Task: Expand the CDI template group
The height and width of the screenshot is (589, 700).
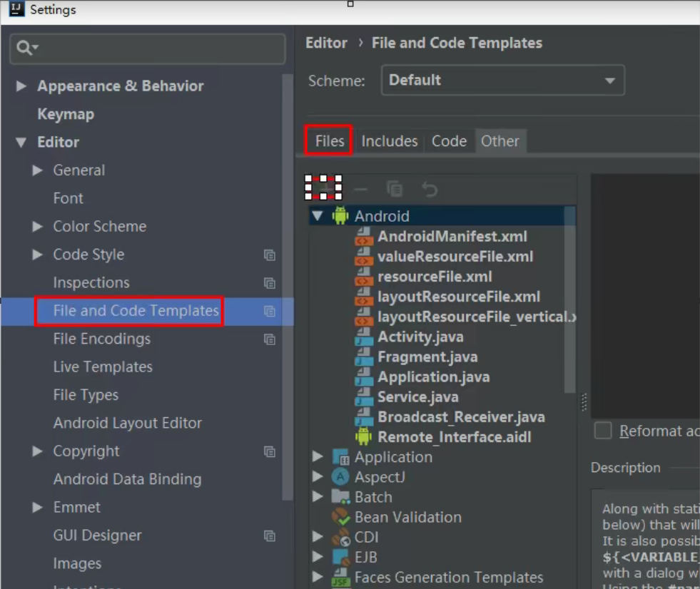Action: click(x=318, y=537)
